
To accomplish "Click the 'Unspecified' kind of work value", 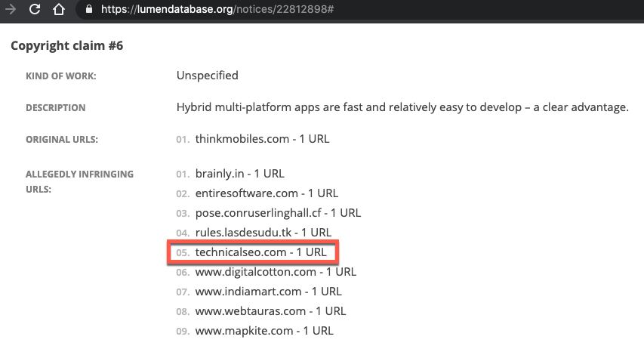I will 208,76.
